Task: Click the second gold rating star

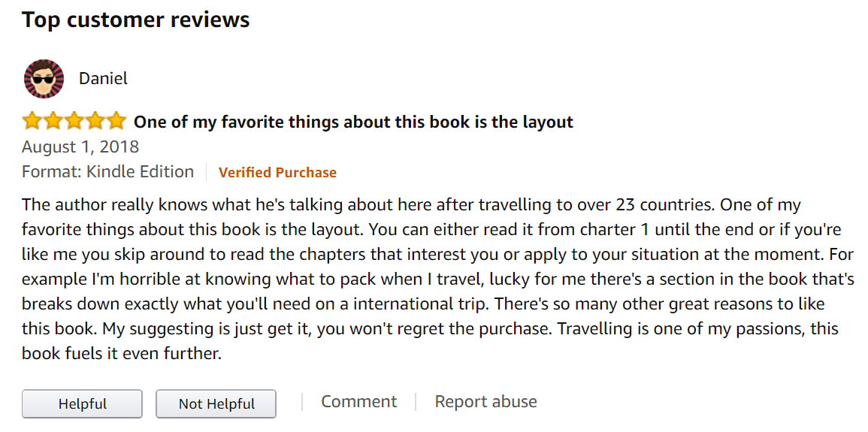Action: (53, 120)
